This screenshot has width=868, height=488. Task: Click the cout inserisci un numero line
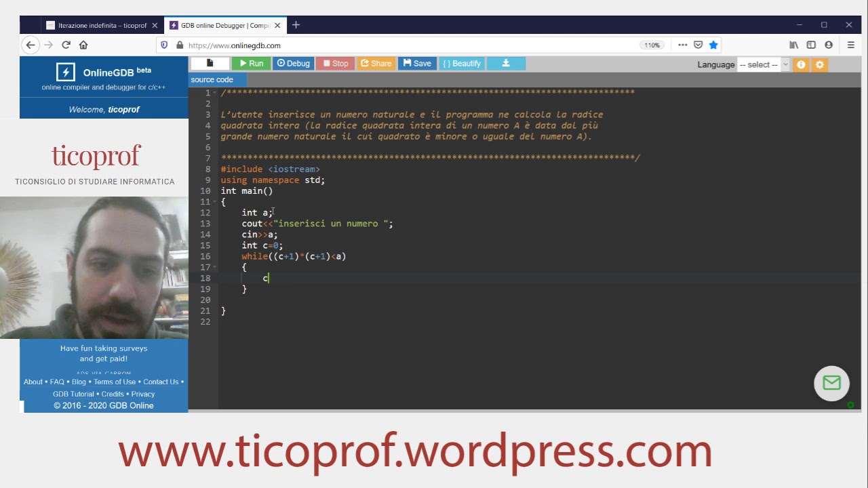pyautogui.click(x=317, y=224)
